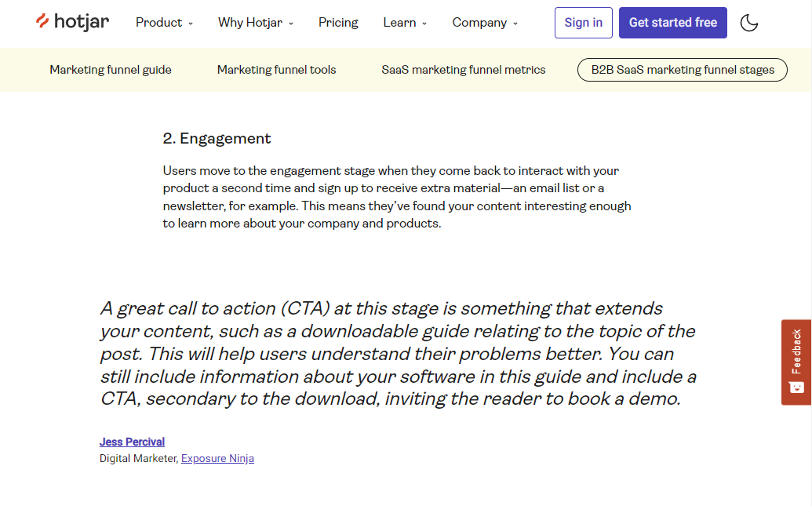Open the Jess Percival author link
This screenshot has width=812, height=506.
point(132,442)
